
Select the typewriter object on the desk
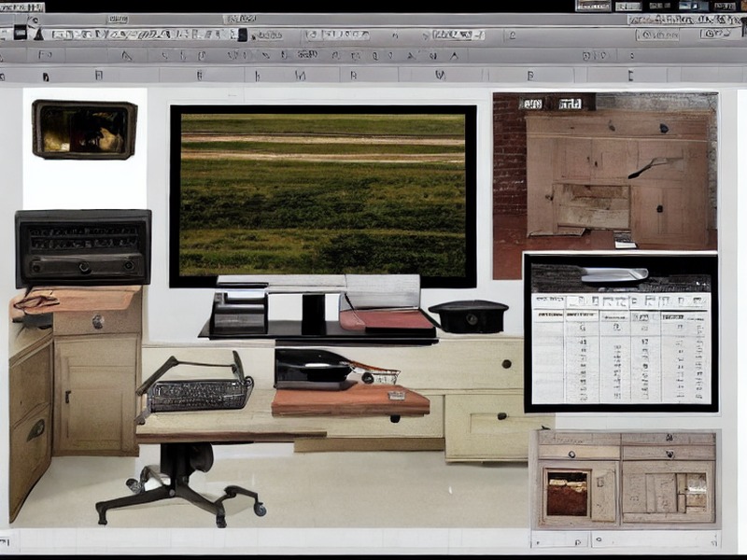[195, 386]
